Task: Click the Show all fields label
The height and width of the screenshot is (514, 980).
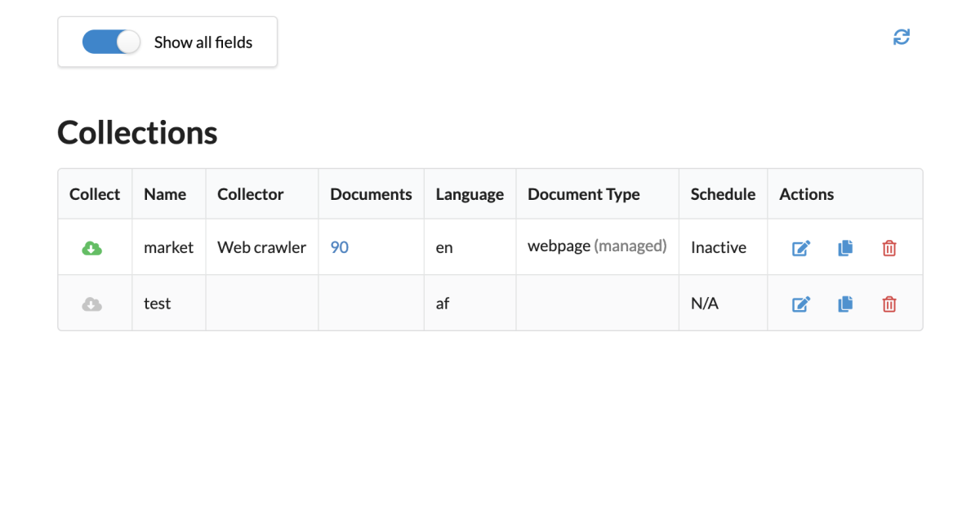Action: (x=203, y=42)
